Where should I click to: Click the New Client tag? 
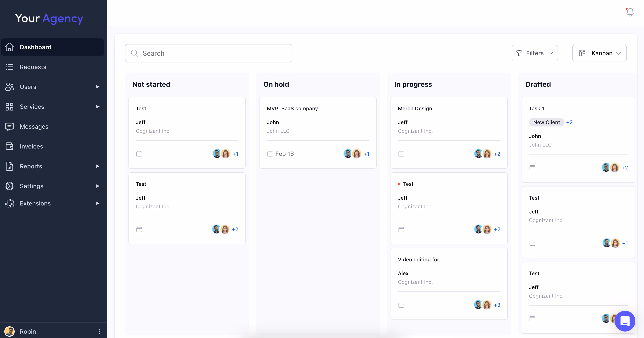click(546, 122)
